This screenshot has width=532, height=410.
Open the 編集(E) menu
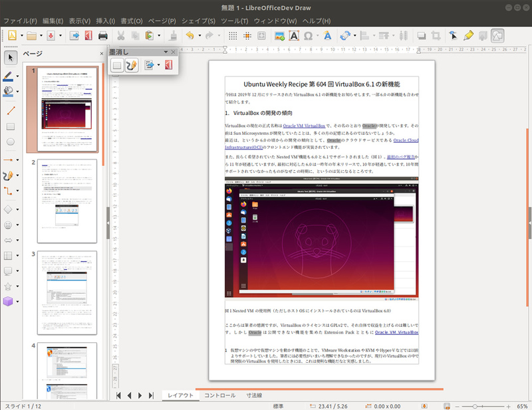coord(53,21)
